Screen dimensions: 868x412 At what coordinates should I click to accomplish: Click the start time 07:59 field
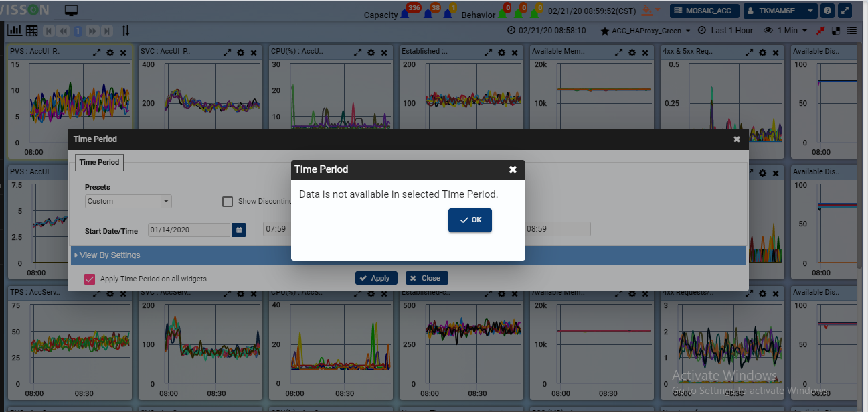click(276, 230)
